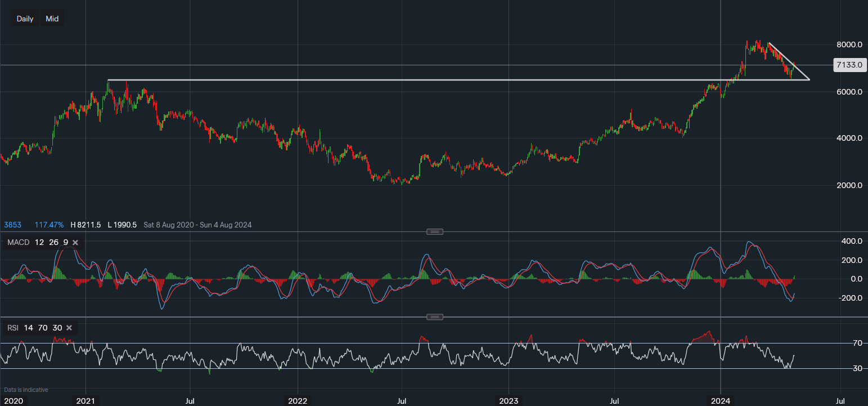
Task: Change the RSI oversold level 30 setting
Action: click(57, 328)
